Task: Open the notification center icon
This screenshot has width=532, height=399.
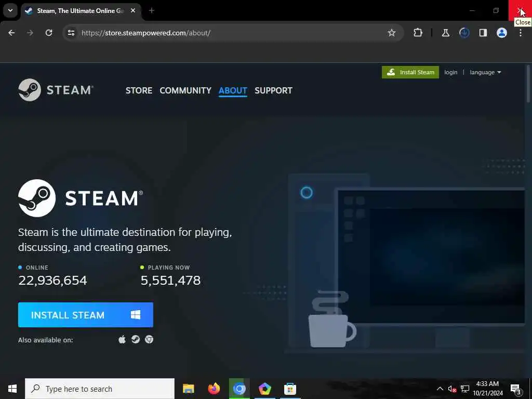Action: [x=515, y=389]
